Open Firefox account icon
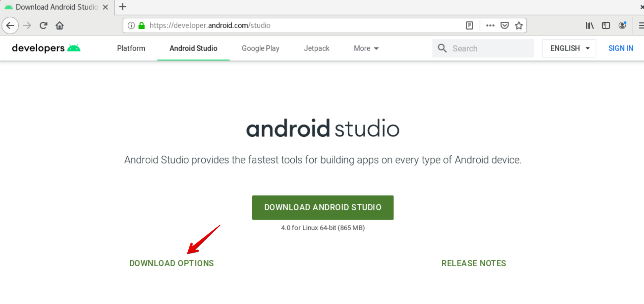Viewport: 644px width, 304px height. [622, 25]
